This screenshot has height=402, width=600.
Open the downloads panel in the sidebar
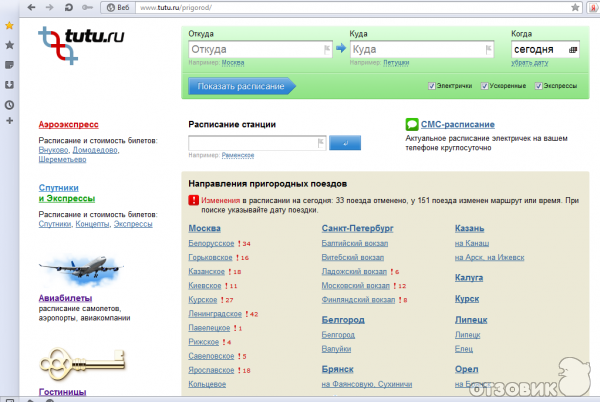pos(9,84)
